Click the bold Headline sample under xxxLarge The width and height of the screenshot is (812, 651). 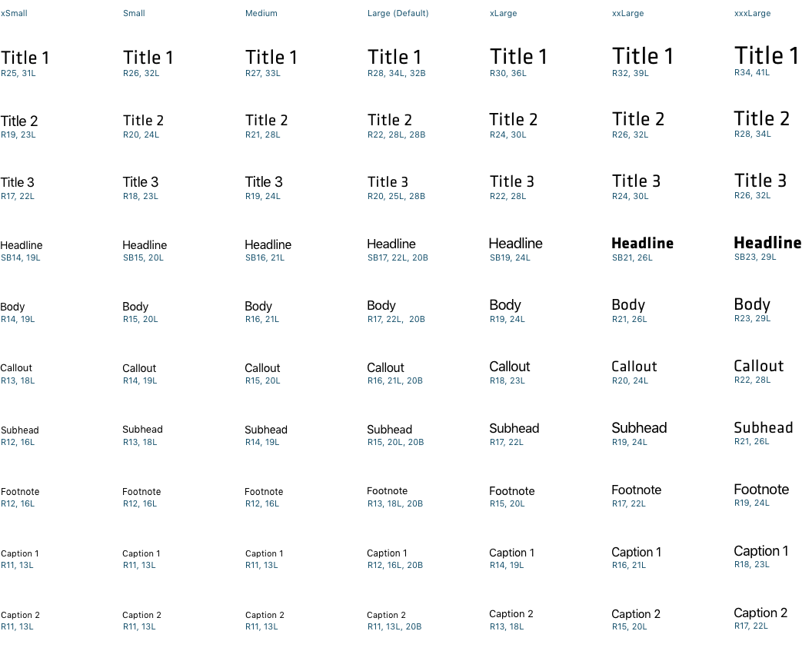tap(767, 243)
